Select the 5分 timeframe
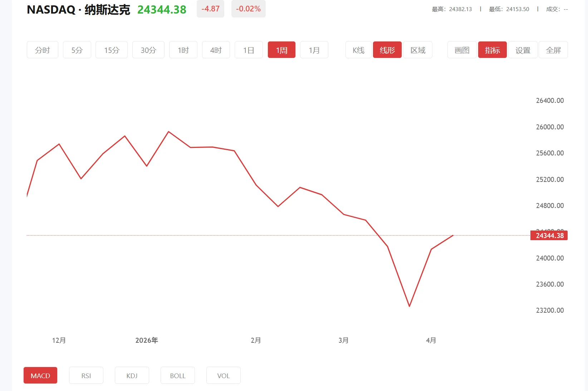 [x=77, y=50]
